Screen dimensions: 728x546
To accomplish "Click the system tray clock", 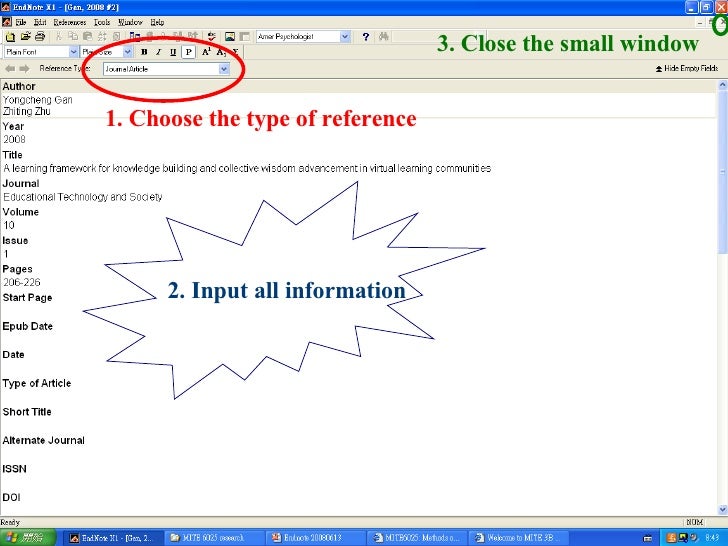I will click(713, 538).
